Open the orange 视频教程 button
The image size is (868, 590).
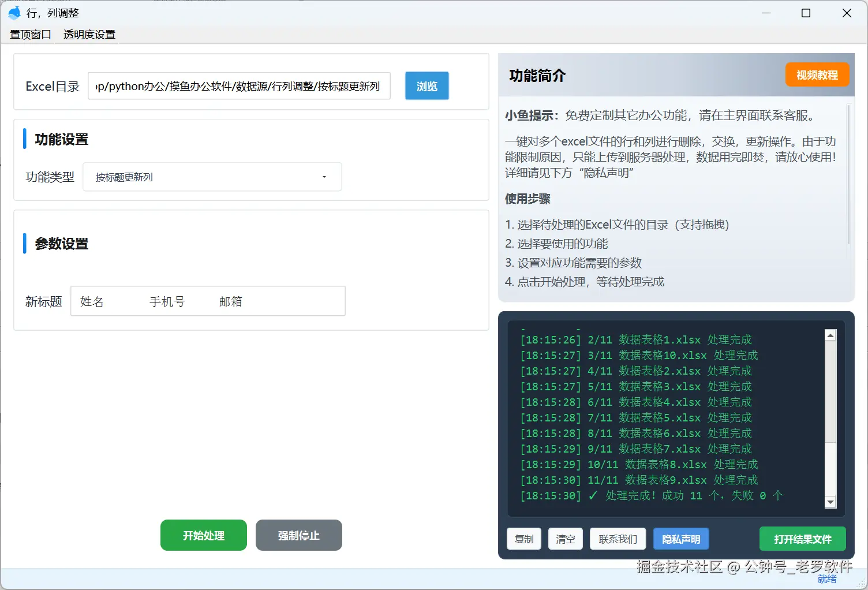[817, 75]
